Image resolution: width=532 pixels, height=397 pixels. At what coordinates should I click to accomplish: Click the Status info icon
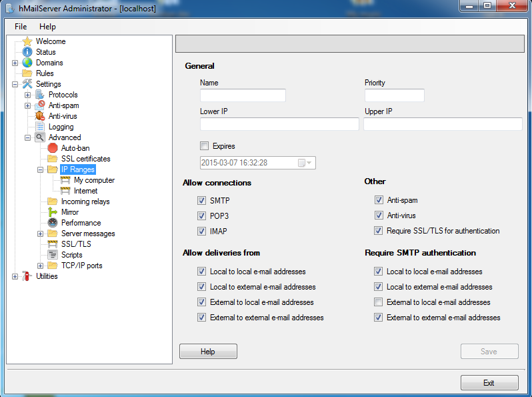point(27,52)
